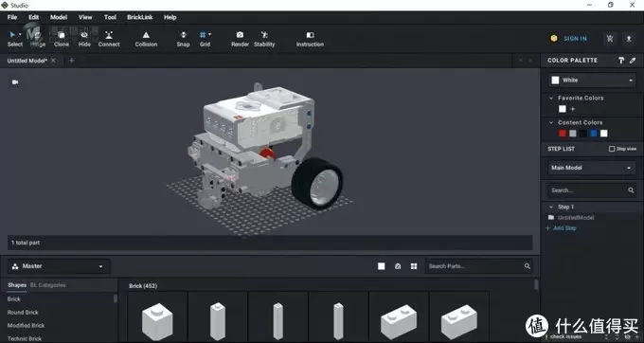Choose the red swatch in Content Colors
Image resolution: width=644 pixels, height=343 pixels.
[563, 133]
